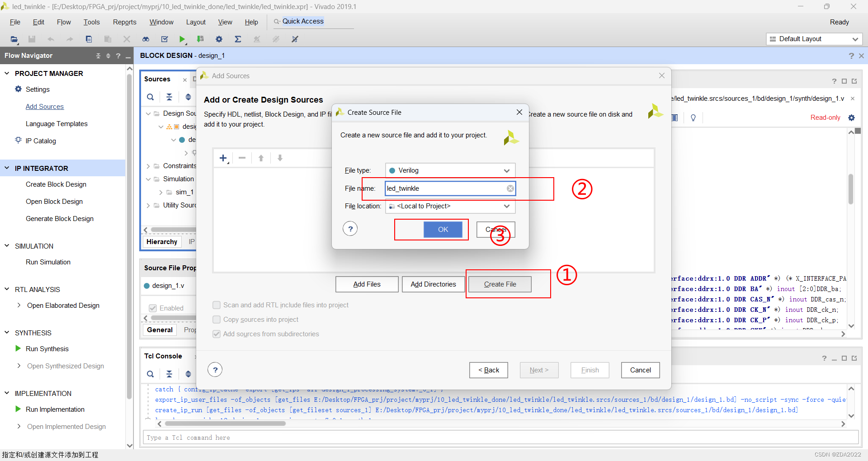Clear the File name field with X icon

[x=510, y=188]
